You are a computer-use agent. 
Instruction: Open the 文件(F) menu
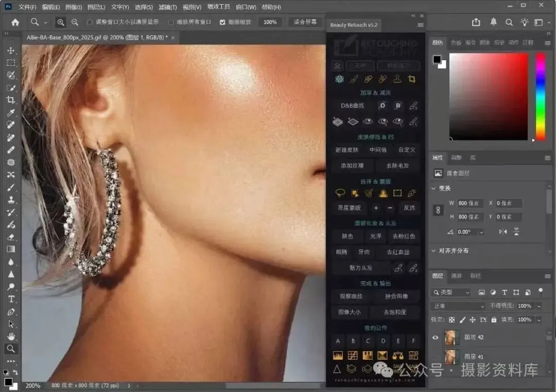click(x=27, y=7)
